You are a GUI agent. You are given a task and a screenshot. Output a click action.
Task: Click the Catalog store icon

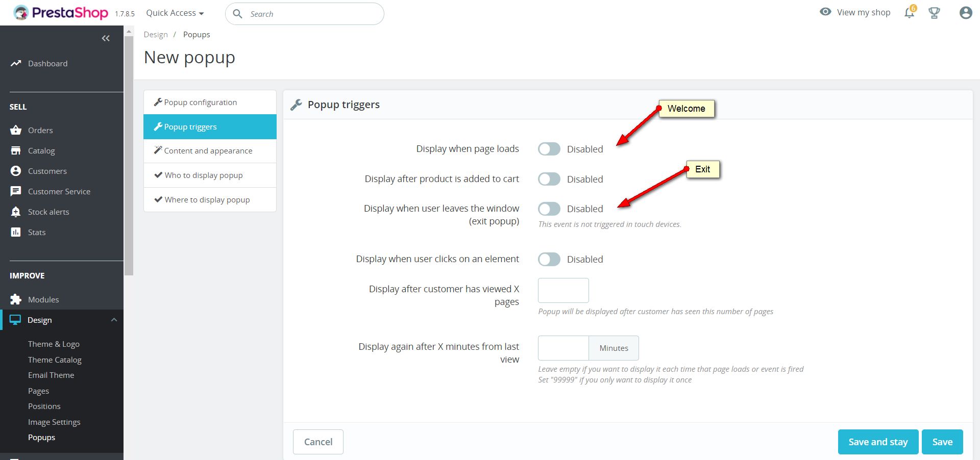tap(16, 150)
